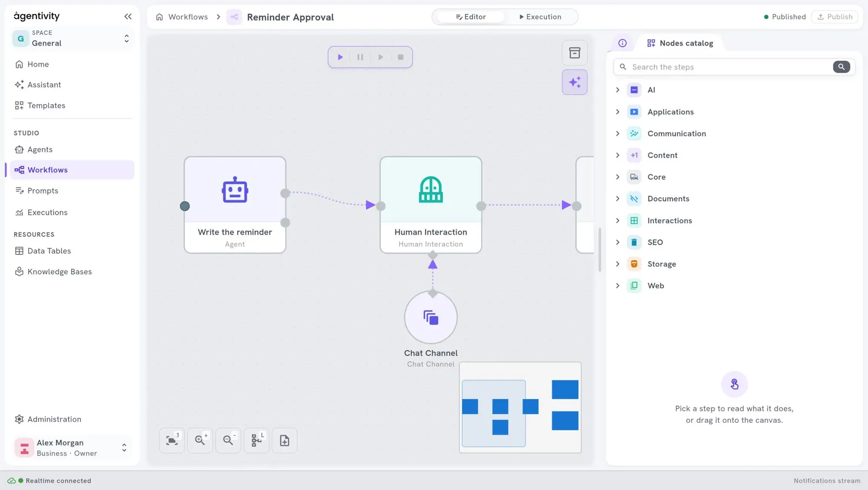Image resolution: width=868 pixels, height=490 pixels.
Task: Click the add note page icon
Action: coord(285,441)
